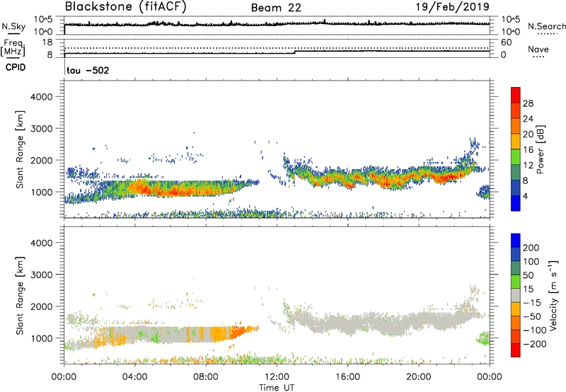Viewport: 566px width, 392px height.
Task: Click the light green power colorbar segment
Action: tap(516, 156)
